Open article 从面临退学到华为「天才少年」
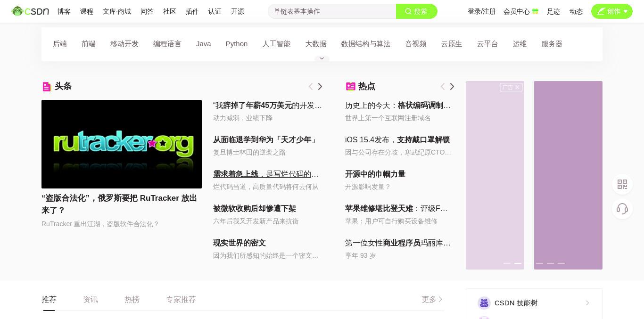Viewport: 644px width, 319px height. tap(265, 140)
